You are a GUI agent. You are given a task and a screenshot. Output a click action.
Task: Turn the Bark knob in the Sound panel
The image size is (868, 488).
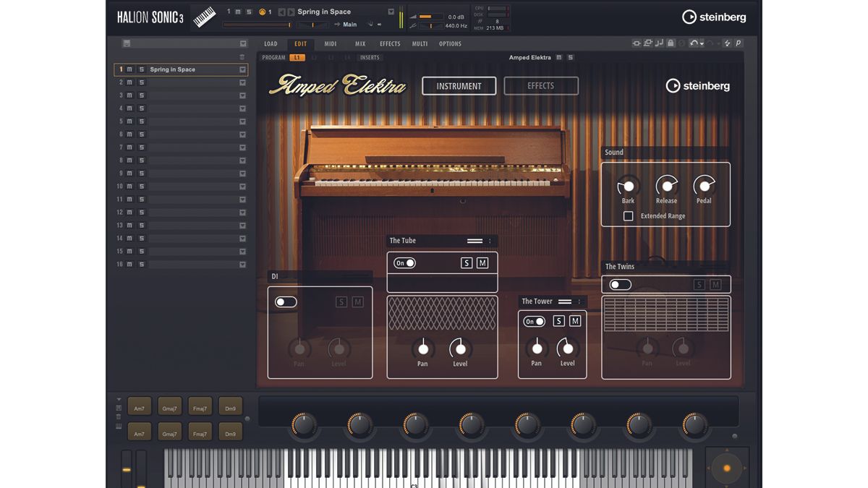(627, 184)
